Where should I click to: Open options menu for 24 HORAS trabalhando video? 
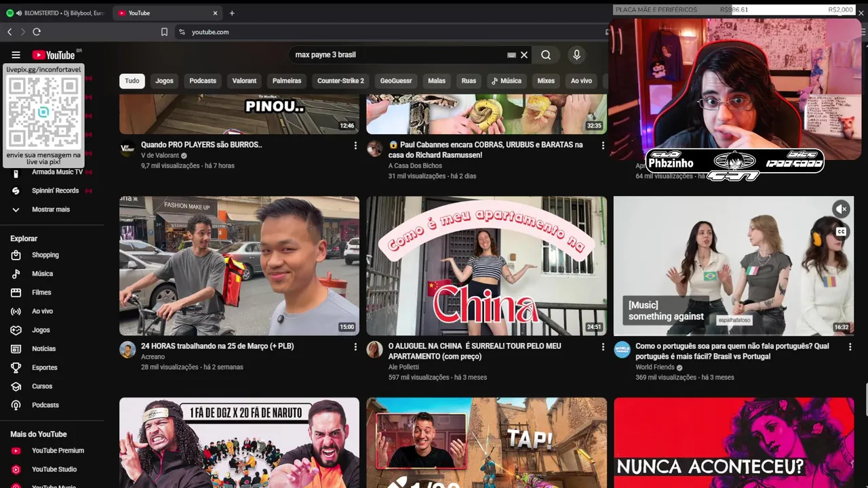pos(355,346)
